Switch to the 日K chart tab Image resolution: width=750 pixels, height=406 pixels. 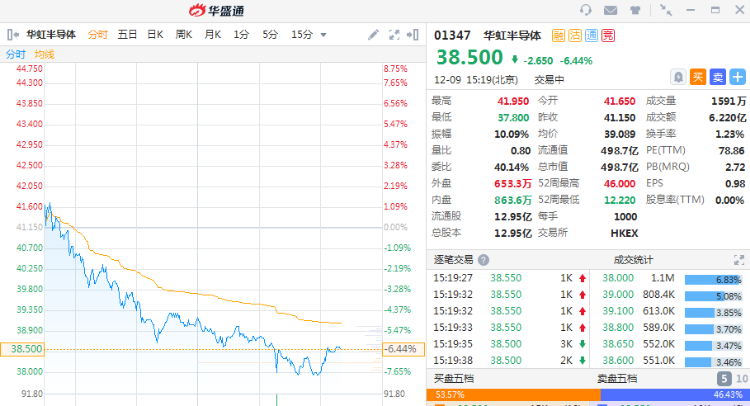(x=155, y=34)
